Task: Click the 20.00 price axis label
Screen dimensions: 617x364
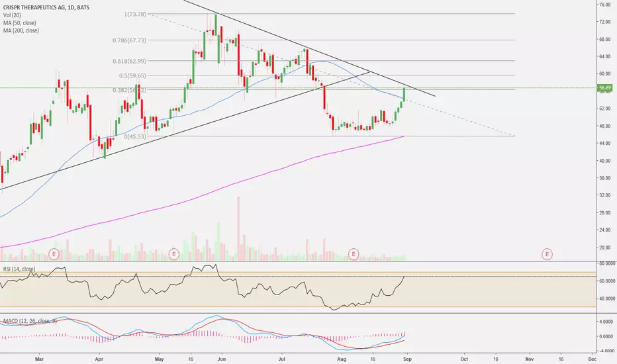Action: 604,247
